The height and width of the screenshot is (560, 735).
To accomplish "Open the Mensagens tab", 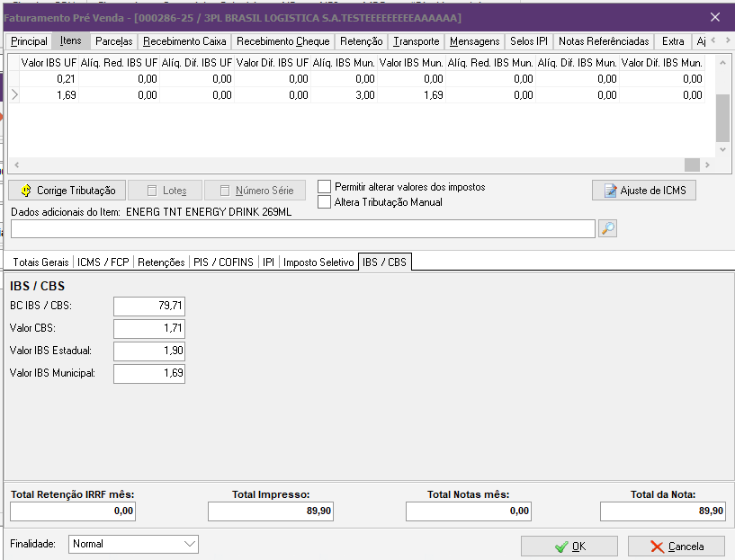I will pos(475,41).
